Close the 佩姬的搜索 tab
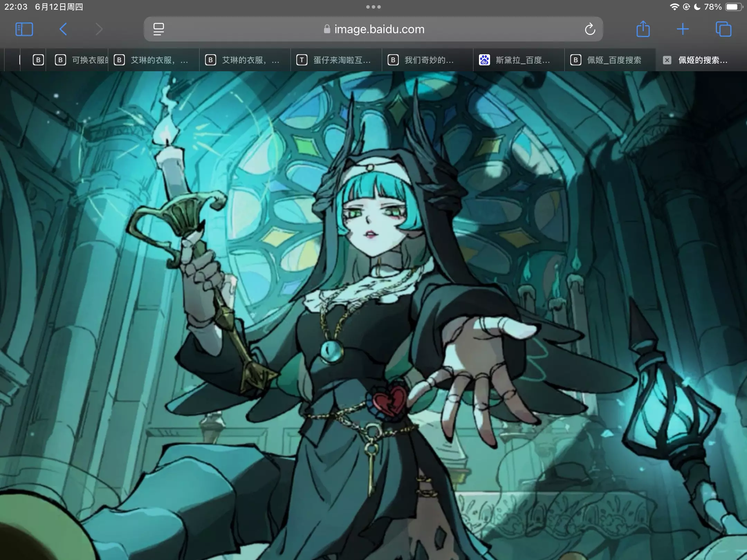 pos(667,60)
